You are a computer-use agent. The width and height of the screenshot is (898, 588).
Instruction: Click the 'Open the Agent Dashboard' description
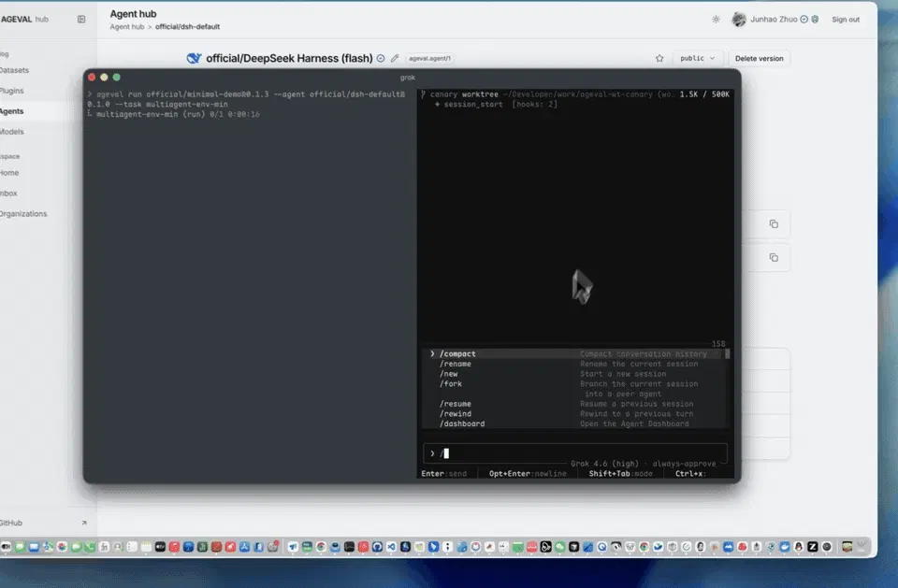(634, 424)
